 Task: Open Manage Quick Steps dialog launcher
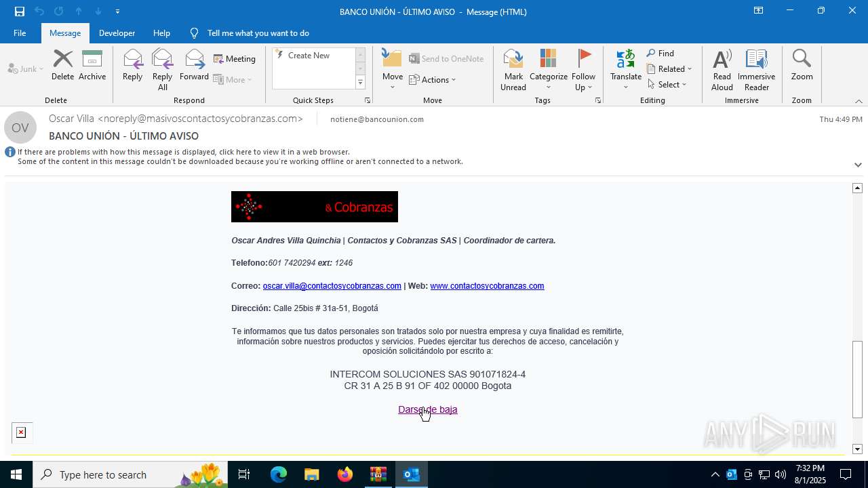coord(368,100)
